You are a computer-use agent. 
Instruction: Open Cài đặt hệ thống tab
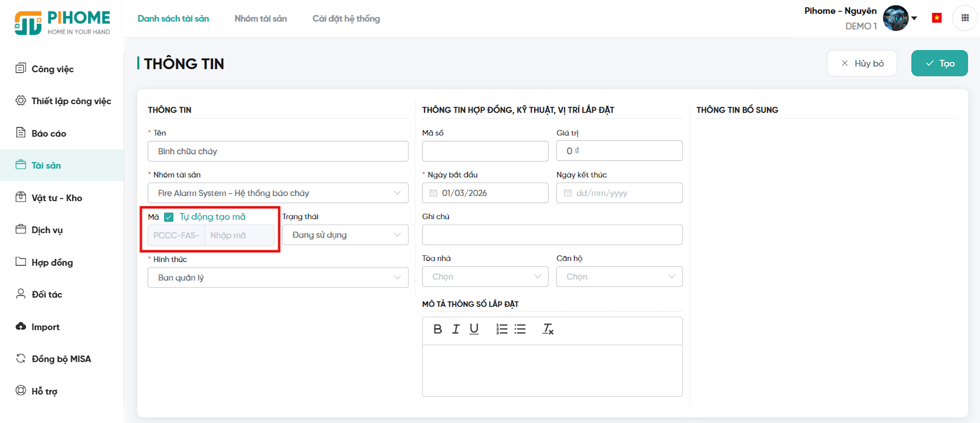pyautogui.click(x=346, y=18)
